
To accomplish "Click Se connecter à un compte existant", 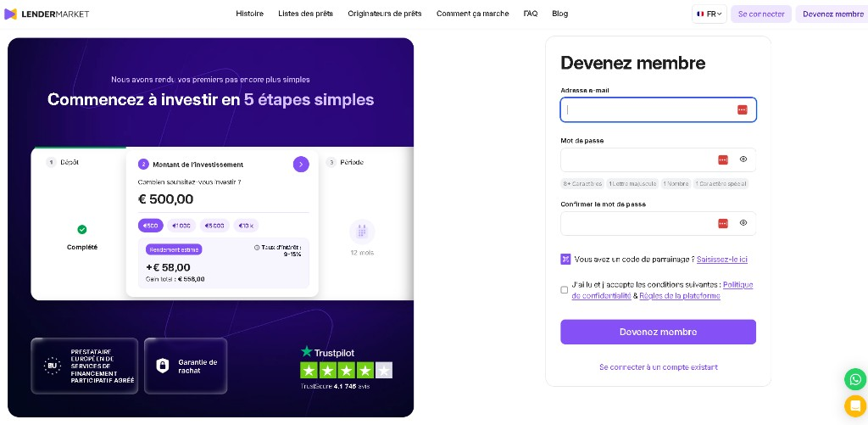I will [658, 366].
